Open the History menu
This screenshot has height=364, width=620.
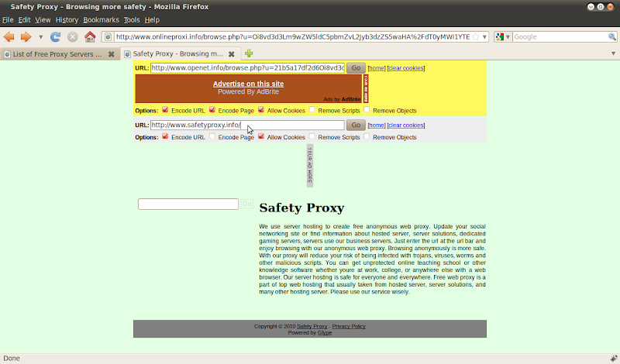67,20
